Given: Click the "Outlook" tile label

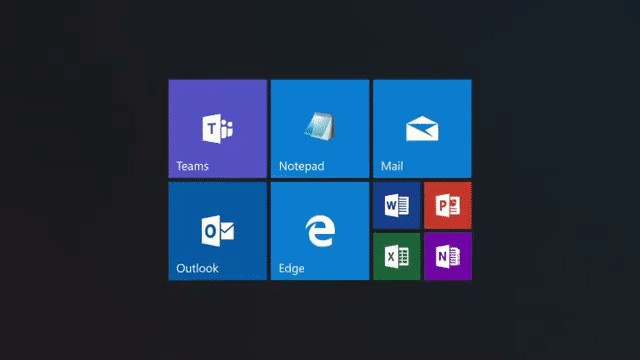Looking at the screenshot, I should [x=197, y=268].
